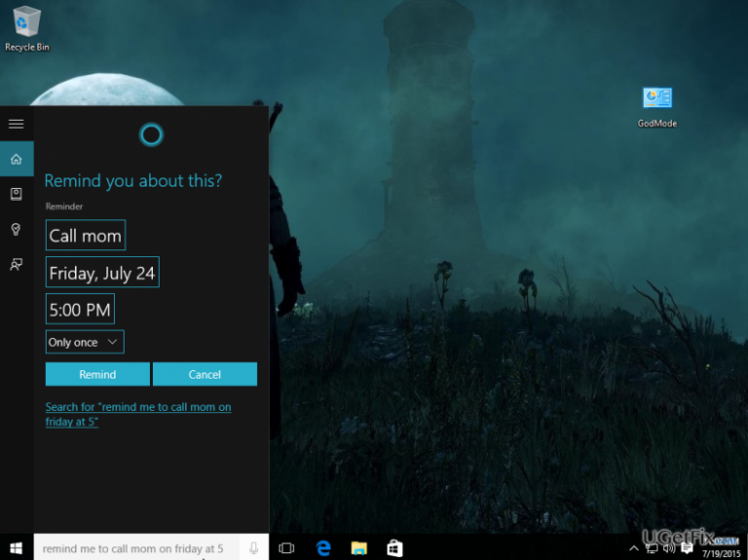Viewport: 748px width, 560px height.
Task: Click the taskbar date 7/19/2015
Action: (722, 554)
